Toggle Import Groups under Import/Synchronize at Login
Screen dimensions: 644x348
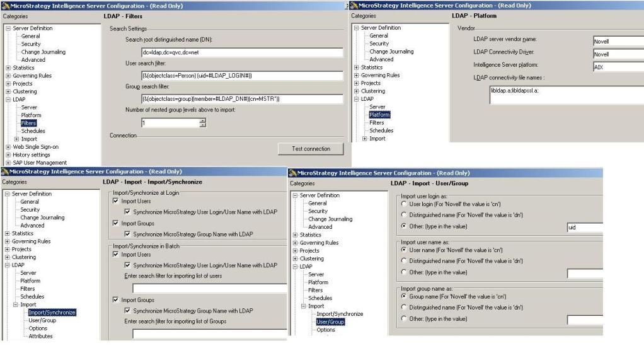coord(115,223)
